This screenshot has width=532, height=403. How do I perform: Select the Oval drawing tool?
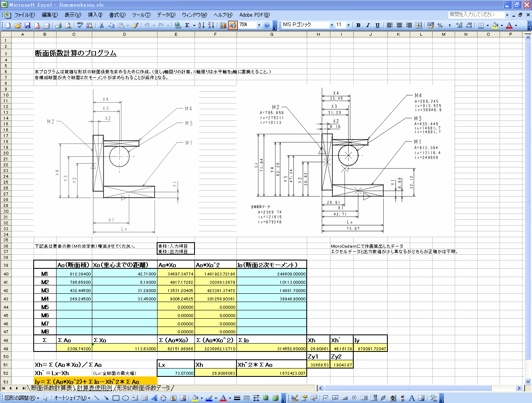point(126,398)
